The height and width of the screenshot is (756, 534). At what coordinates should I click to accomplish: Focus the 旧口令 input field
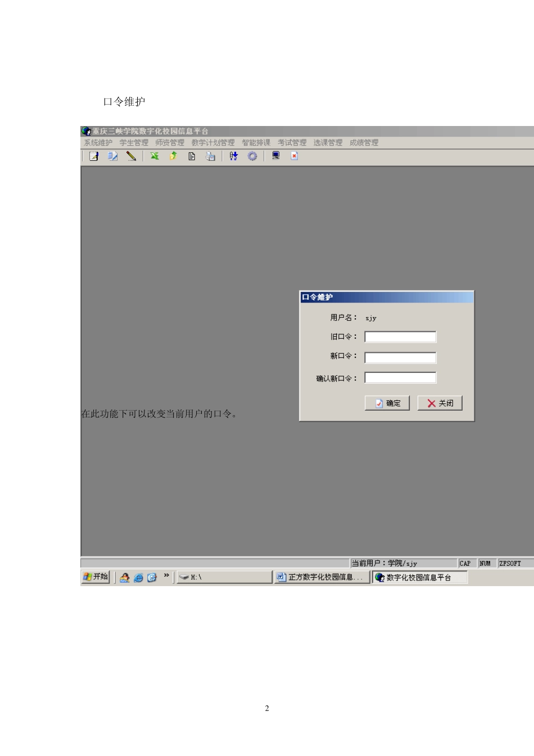point(400,337)
